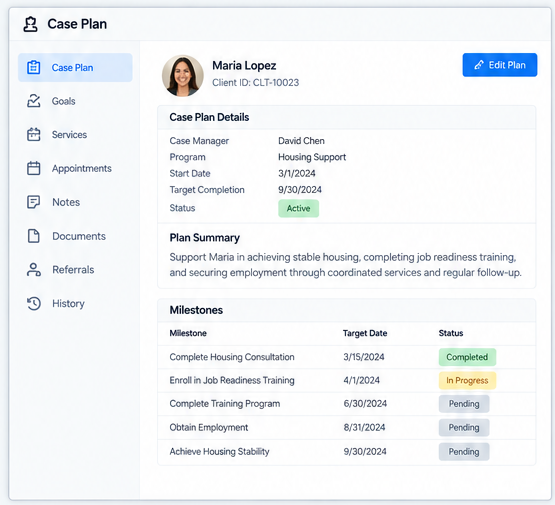Click the In Progress status badge
Image resolution: width=555 pixels, height=505 pixels.
(467, 380)
